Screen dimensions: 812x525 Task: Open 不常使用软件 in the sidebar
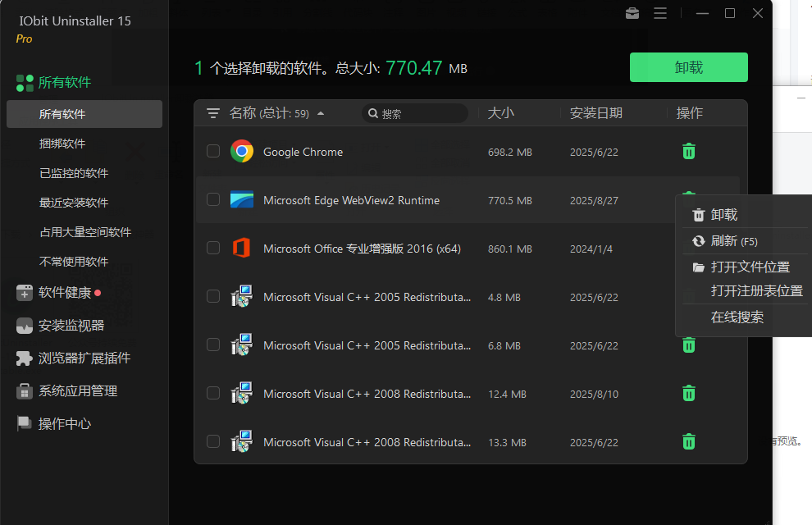click(74, 262)
